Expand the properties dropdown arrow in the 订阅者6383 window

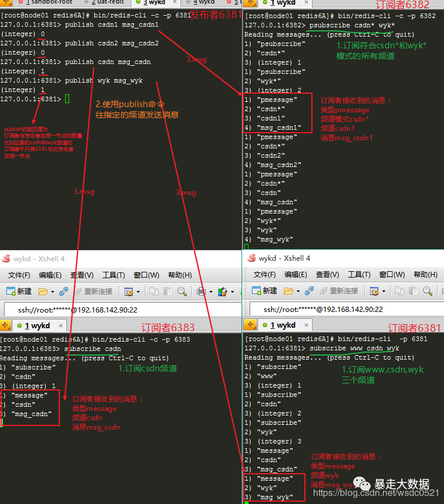coord(138,292)
